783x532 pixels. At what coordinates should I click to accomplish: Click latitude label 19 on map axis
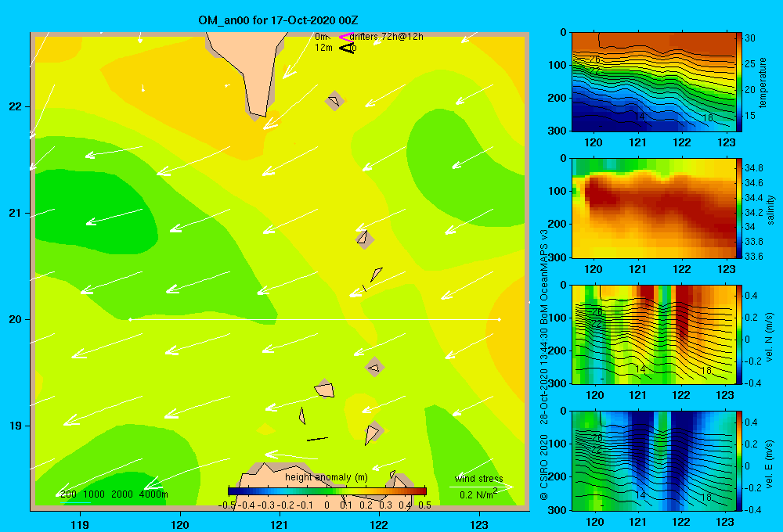click(x=16, y=426)
